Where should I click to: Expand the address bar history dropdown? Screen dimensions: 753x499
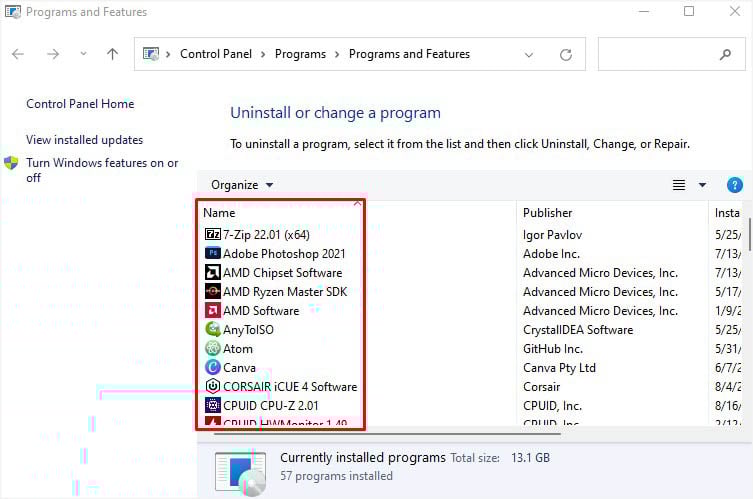pos(529,54)
